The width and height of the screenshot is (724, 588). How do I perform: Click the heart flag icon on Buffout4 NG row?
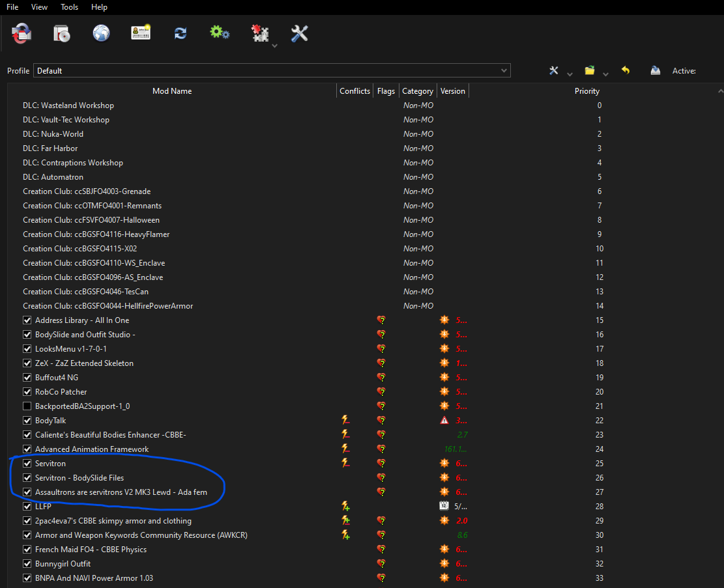click(x=381, y=377)
